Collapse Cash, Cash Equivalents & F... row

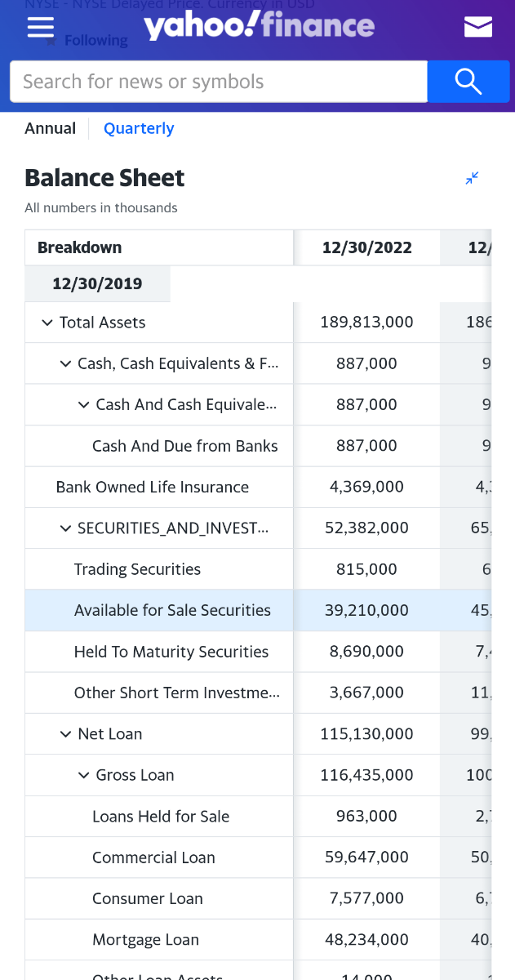65,363
